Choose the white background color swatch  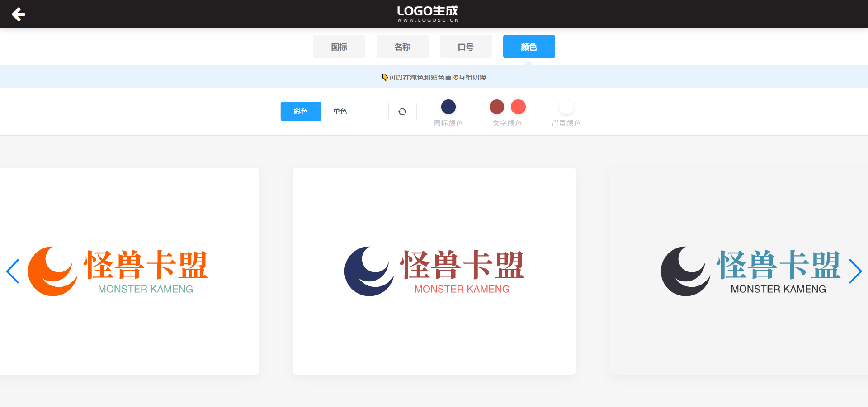tap(566, 107)
